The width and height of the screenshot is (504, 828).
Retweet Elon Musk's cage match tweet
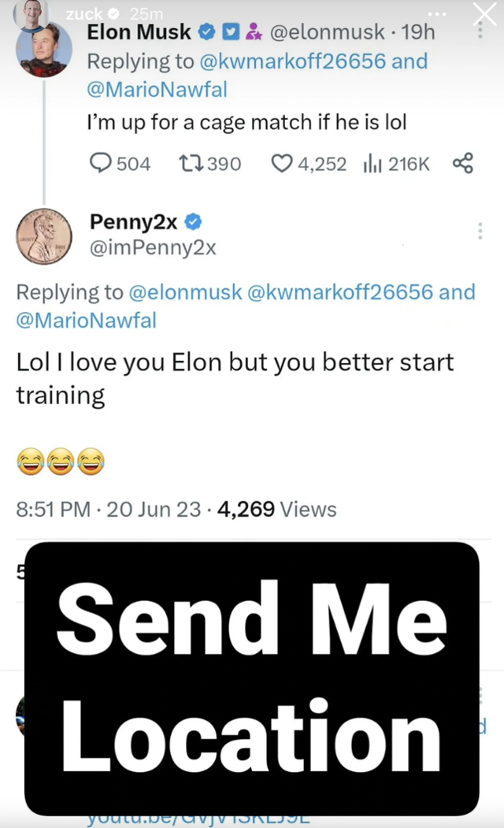pos(190,163)
